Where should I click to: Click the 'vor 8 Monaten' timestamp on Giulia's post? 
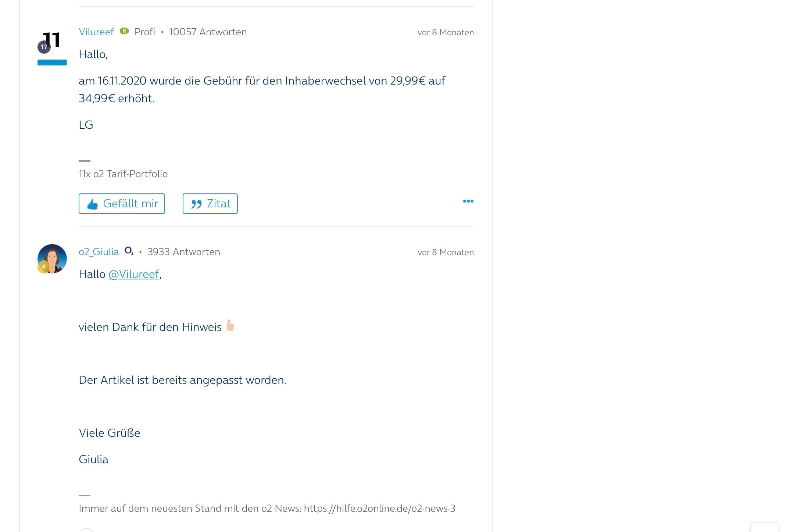(446, 253)
